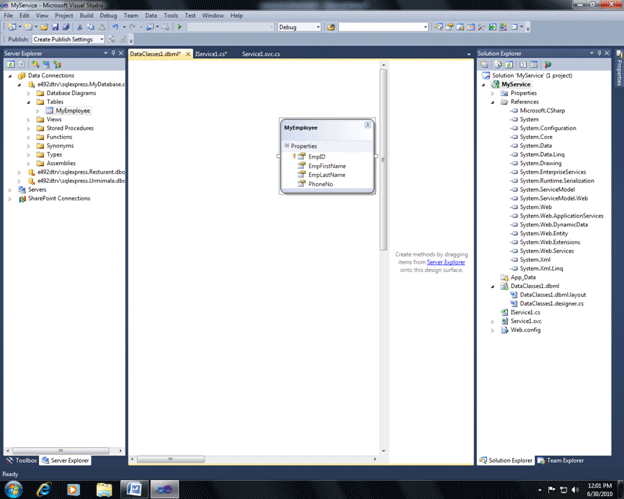
Task: Open the Microsoft Word taskbar button
Action: pyautogui.click(x=134, y=489)
